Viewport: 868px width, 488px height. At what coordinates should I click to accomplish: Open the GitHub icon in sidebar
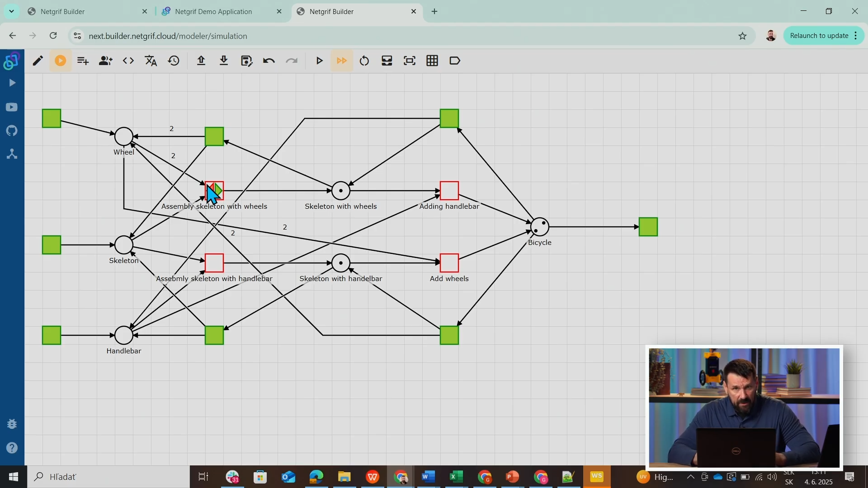12,131
